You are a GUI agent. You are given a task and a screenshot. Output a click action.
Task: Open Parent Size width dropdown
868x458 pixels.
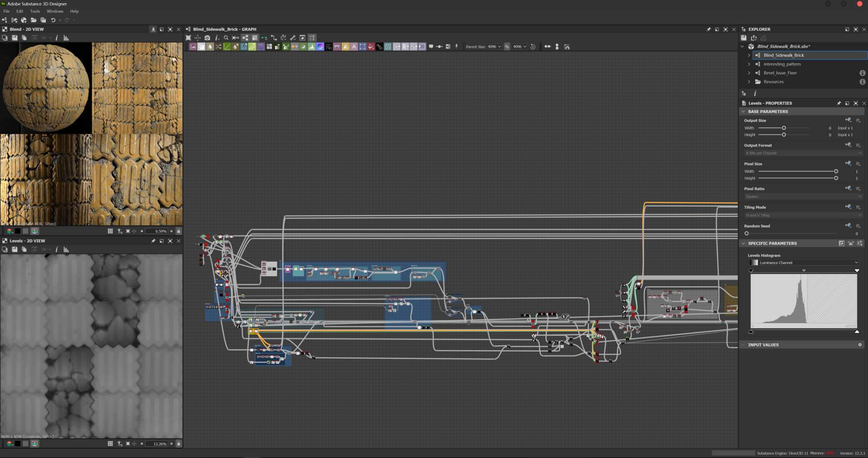point(494,47)
